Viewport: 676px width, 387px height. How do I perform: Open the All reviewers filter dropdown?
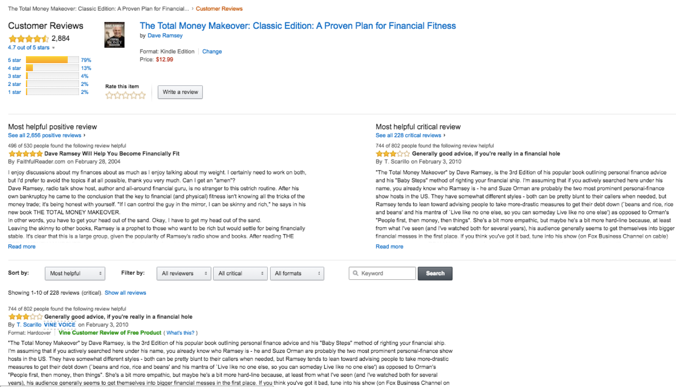(184, 273)
